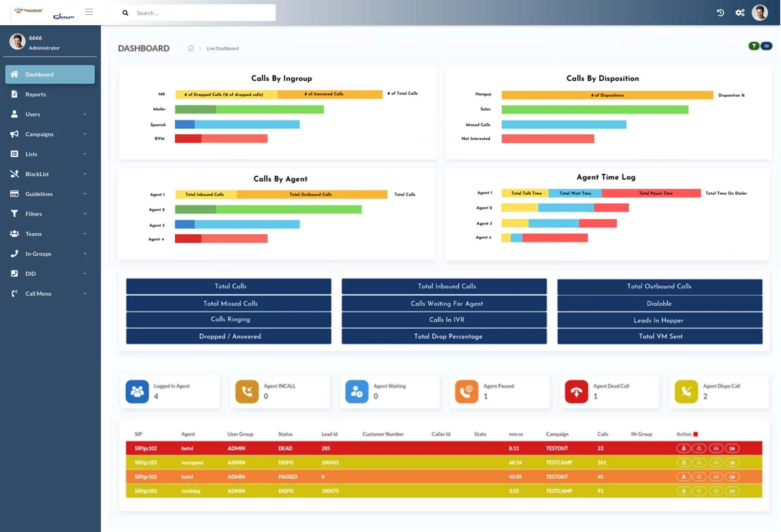Viewport: 781px width, 532px height.
Task: Click the headset action icon on hetvi's DEAD row
Action: [x=716, y=448]
